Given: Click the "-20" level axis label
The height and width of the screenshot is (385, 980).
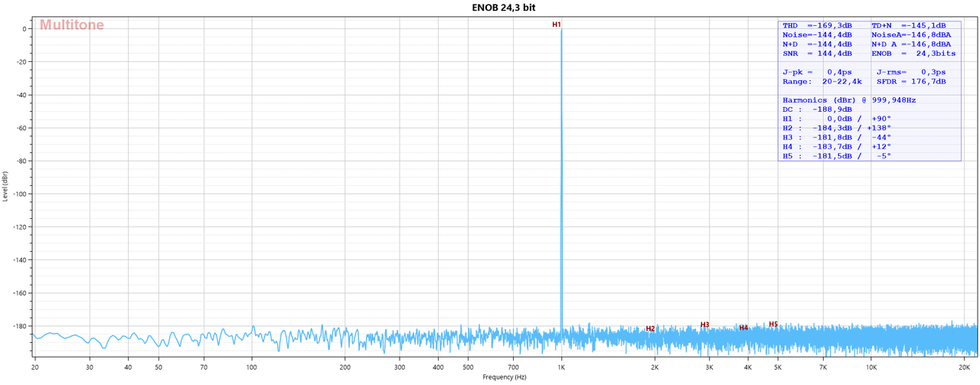Looking at the screenshot, I should click(x=22, y=62).
